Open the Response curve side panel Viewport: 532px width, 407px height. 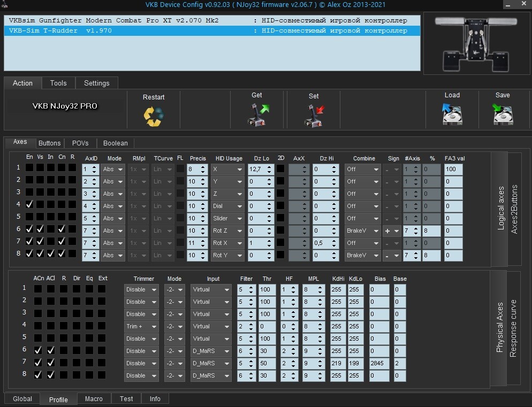point(513,328)
